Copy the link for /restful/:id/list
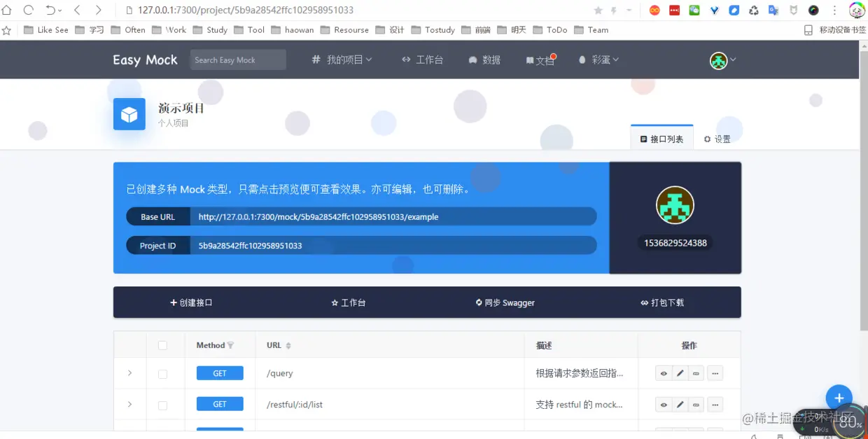The height and width of the screenshot is (439, 868). [x=696, y=404]
